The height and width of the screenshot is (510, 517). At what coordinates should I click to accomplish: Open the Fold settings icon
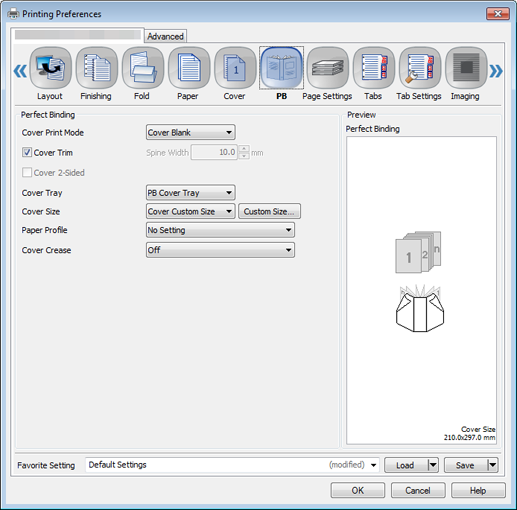143,68
